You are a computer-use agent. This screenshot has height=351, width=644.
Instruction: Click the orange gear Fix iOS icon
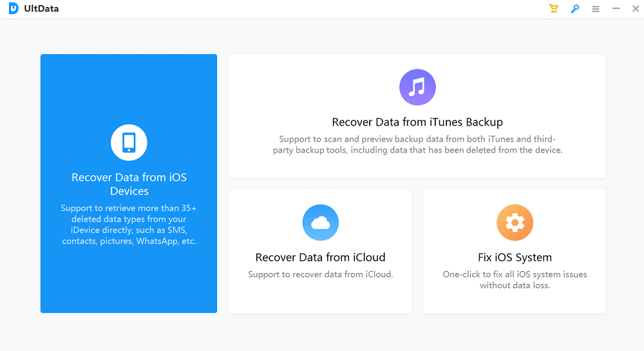[515, 222]
